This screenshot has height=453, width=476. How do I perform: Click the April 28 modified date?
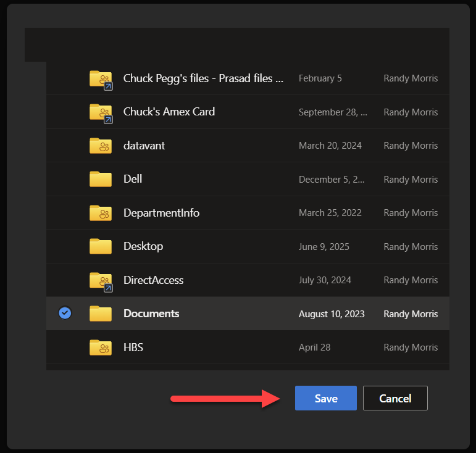point(314,347)
